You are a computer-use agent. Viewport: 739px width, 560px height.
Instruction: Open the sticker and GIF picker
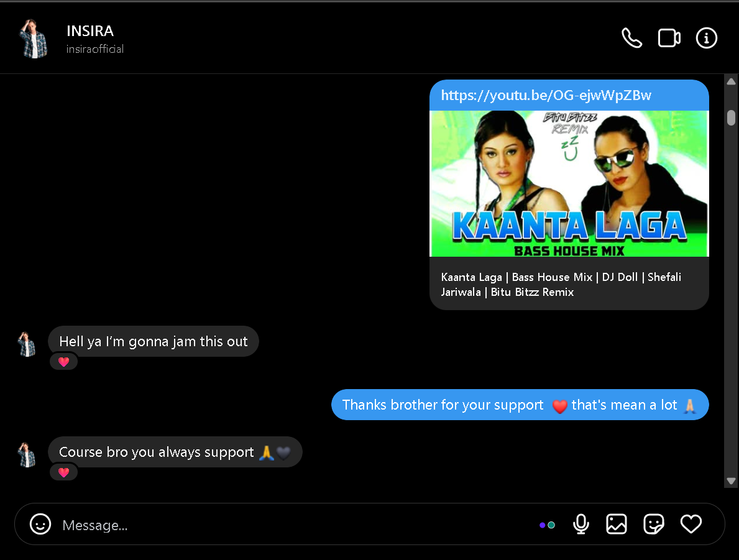click(653, 524)
